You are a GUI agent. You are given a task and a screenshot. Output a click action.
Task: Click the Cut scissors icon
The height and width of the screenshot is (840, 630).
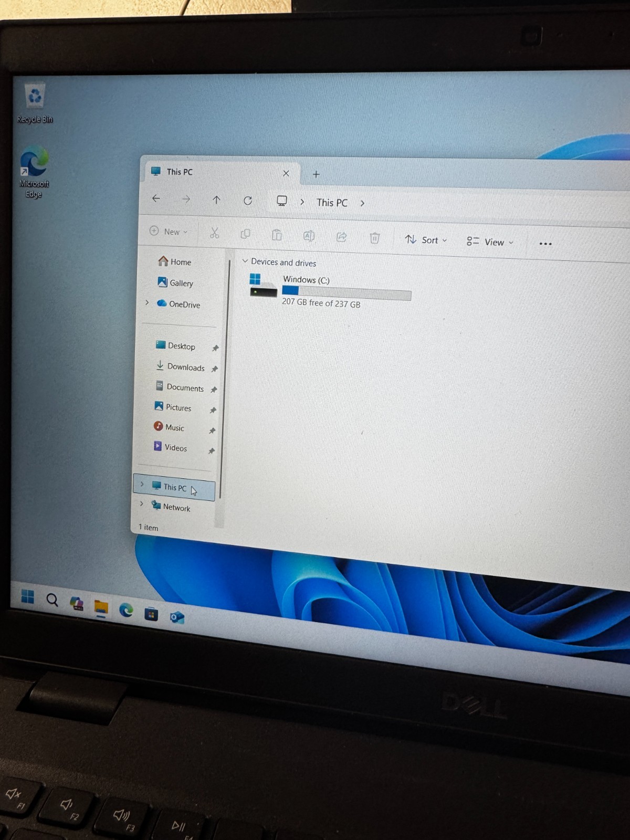pyautogui.click(x=214, y=233)
